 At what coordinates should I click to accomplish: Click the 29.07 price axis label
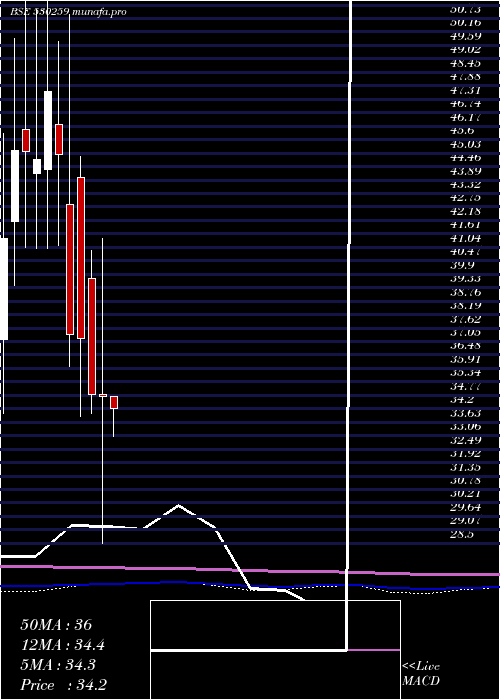(465, 521)
